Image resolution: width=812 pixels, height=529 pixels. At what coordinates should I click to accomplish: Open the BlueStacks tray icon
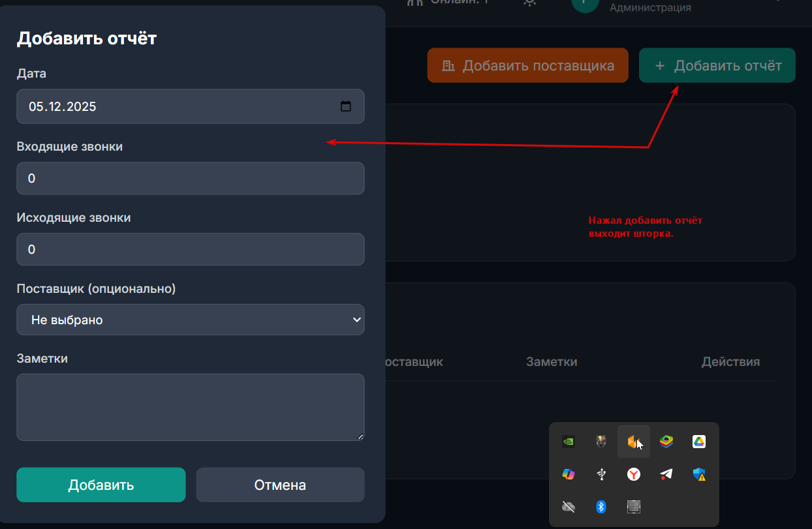666,442
